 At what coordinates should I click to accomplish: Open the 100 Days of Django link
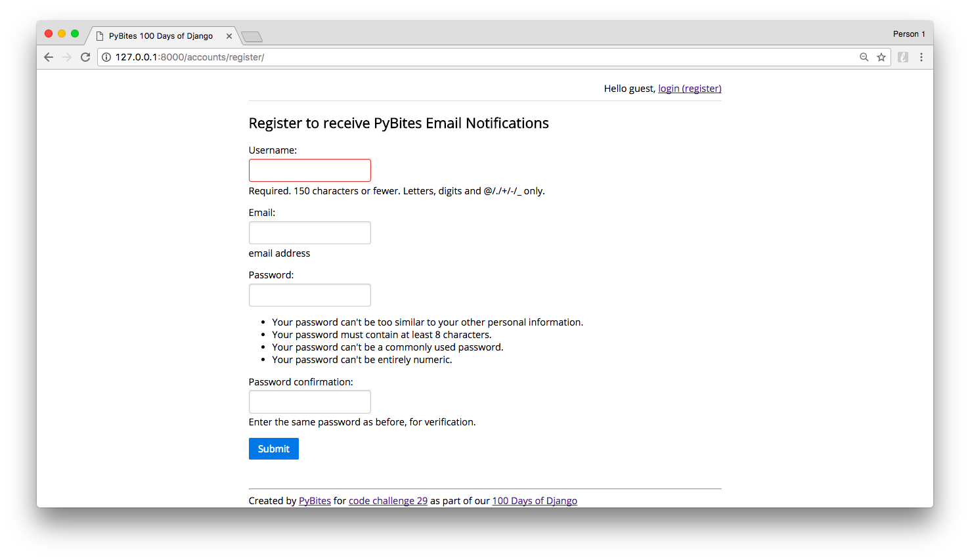click(534, 500)
